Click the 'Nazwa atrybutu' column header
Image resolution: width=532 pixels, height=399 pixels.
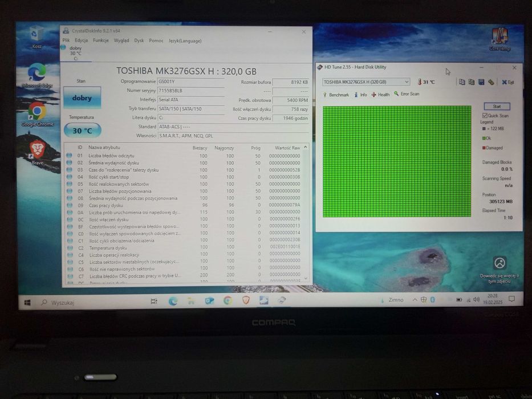click(104, 147)
